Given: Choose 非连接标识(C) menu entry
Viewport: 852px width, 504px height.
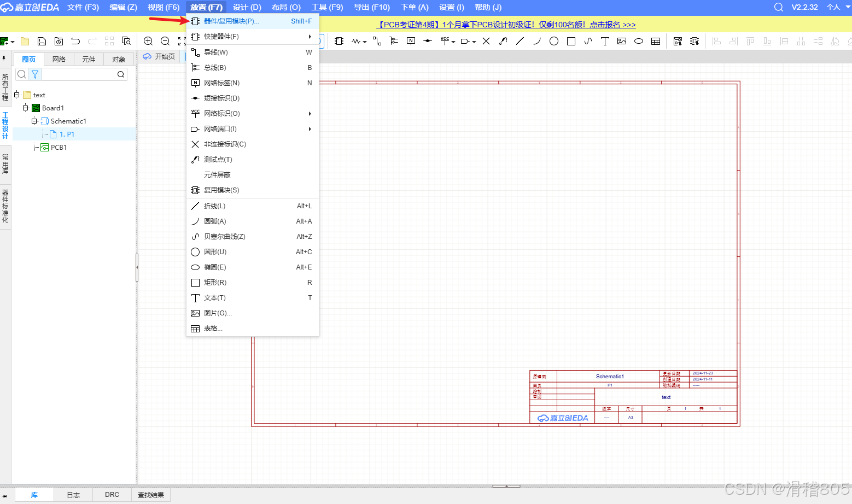Looking at the screenshot, I should coord(253,144).
